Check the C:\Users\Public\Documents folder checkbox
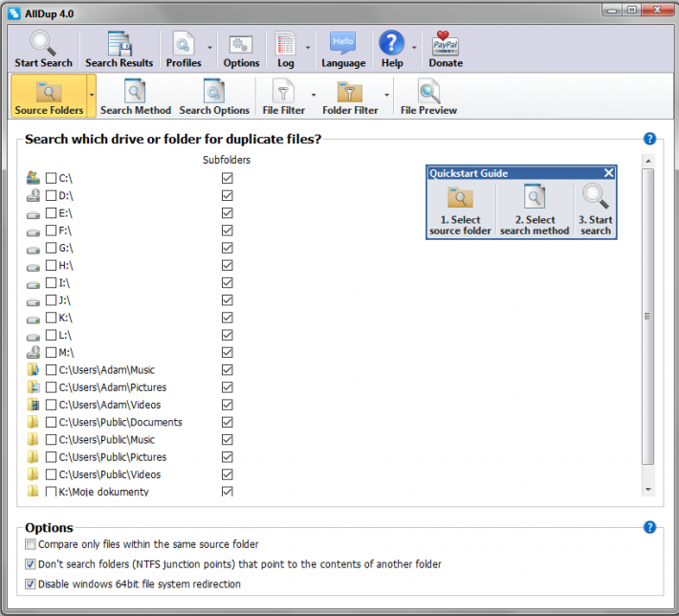Viewport: 679px width, 616px height. point(51,422)
